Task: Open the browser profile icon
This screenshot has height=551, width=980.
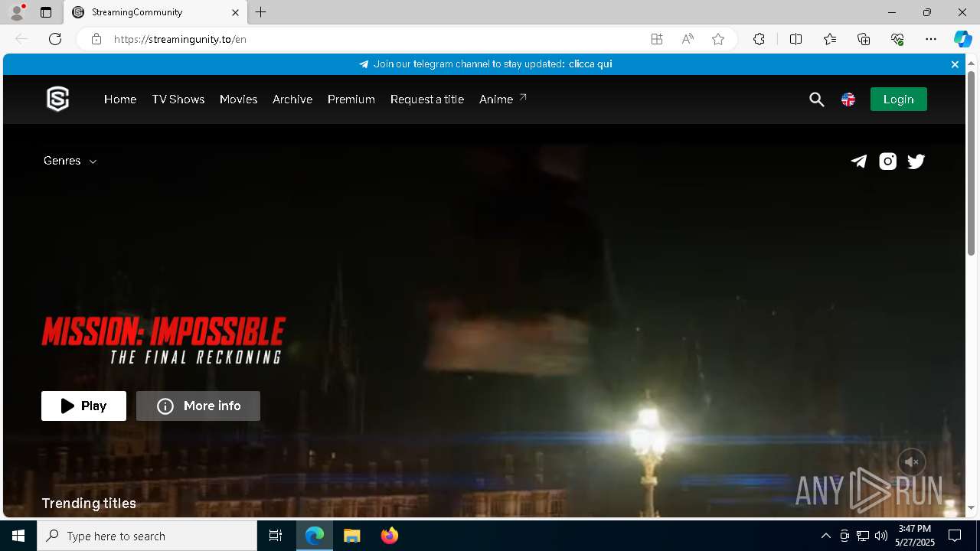Action: pos(17,12)
